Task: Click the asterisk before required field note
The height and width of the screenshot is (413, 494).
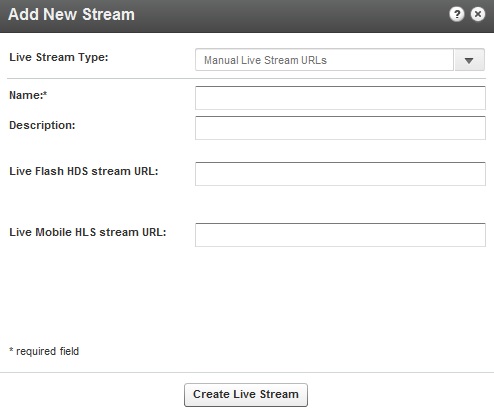Action: pos(11,350)
